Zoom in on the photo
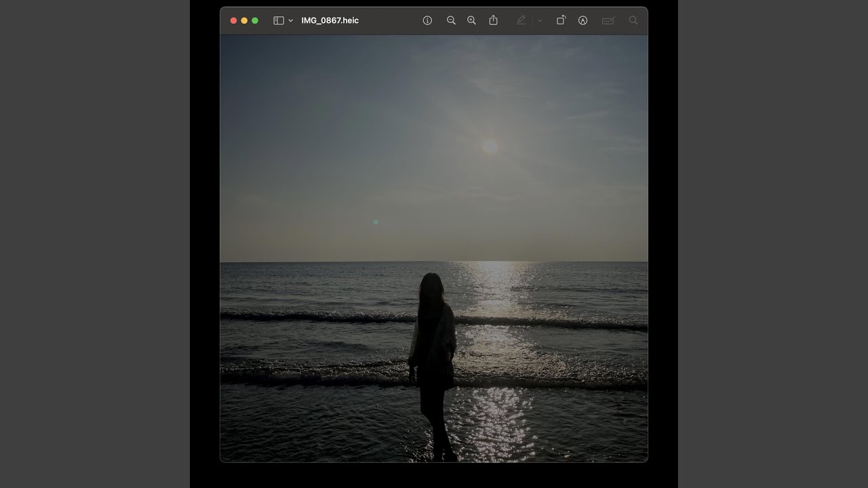868x488 pixels. 471,20
